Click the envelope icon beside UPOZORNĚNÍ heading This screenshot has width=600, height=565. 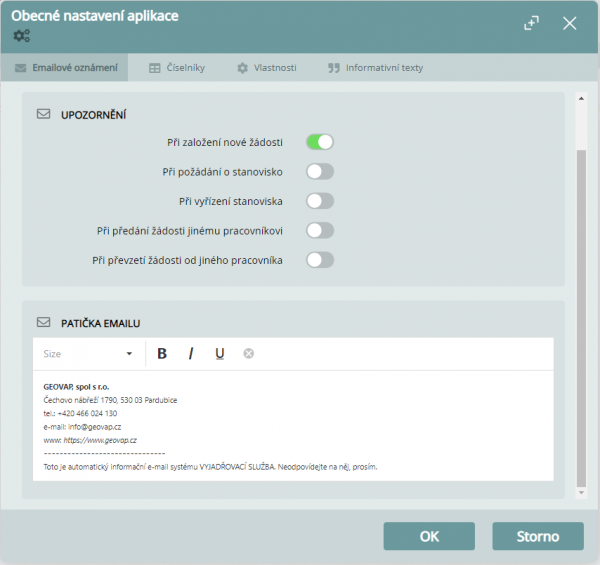[43, 114]
